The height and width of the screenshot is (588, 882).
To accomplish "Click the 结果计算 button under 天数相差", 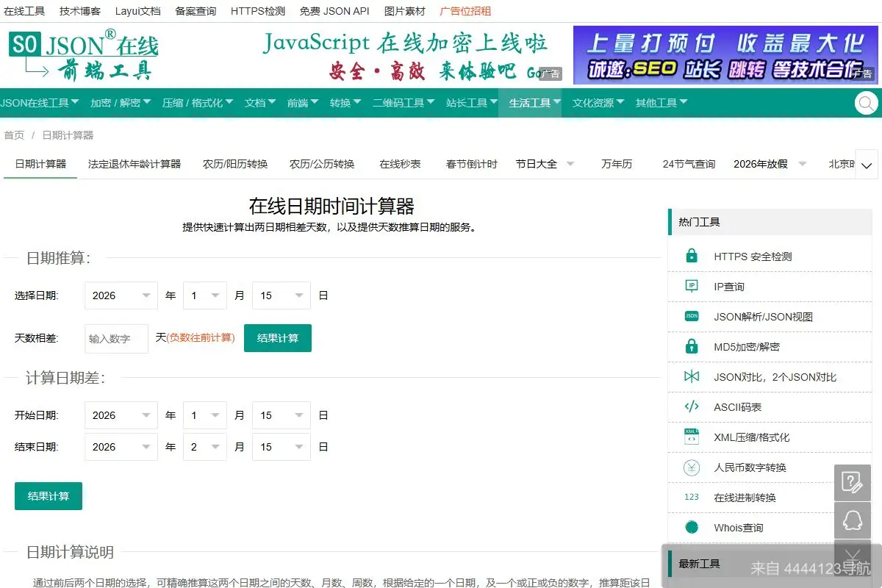I will tap(277, 338).
